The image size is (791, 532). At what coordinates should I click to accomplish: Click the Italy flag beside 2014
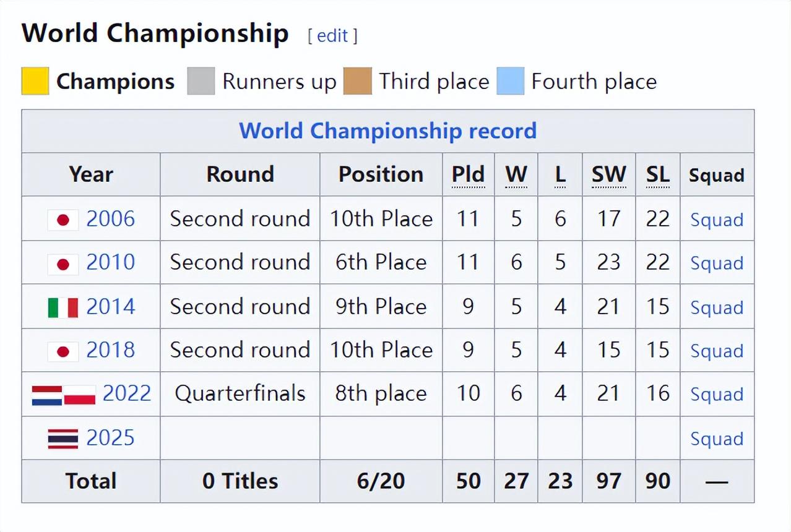pyautogui.click(x=63, y=307)
